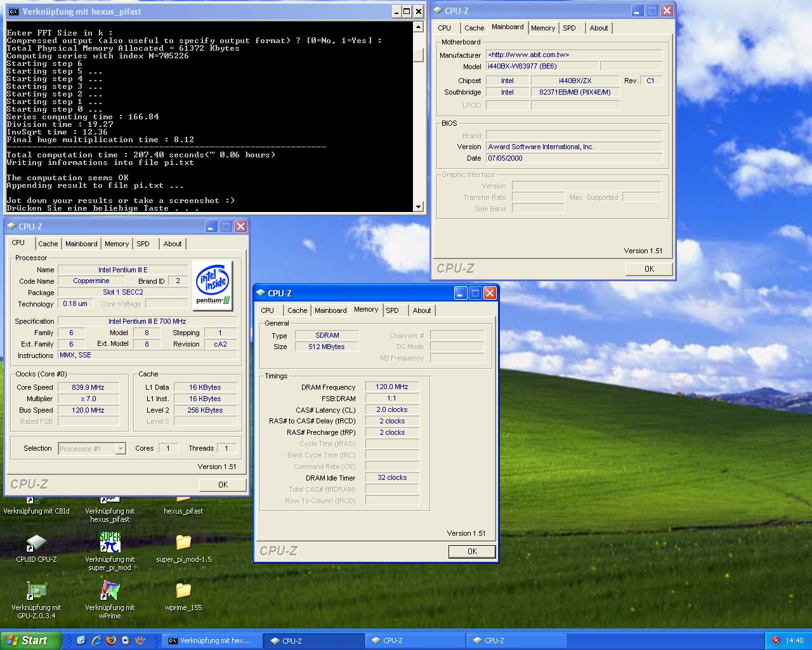Expand the Processor #1 selection dropdown
The image size is (812, 650).
pos(121,449)
